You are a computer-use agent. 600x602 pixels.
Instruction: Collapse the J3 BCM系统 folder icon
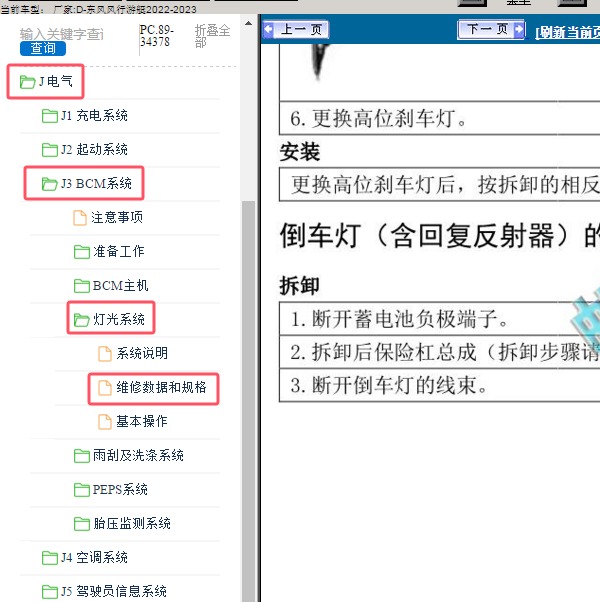(50, 184)
